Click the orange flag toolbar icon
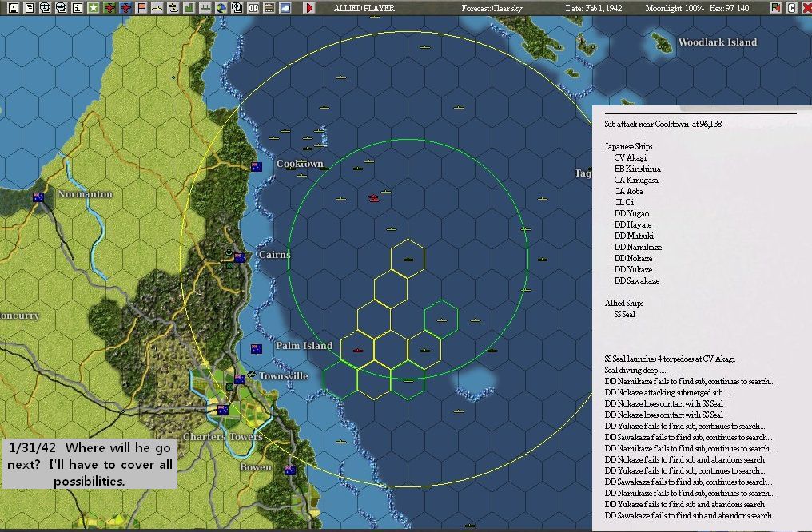Screen dimensions: 812x532 click(x=141, y=8)
